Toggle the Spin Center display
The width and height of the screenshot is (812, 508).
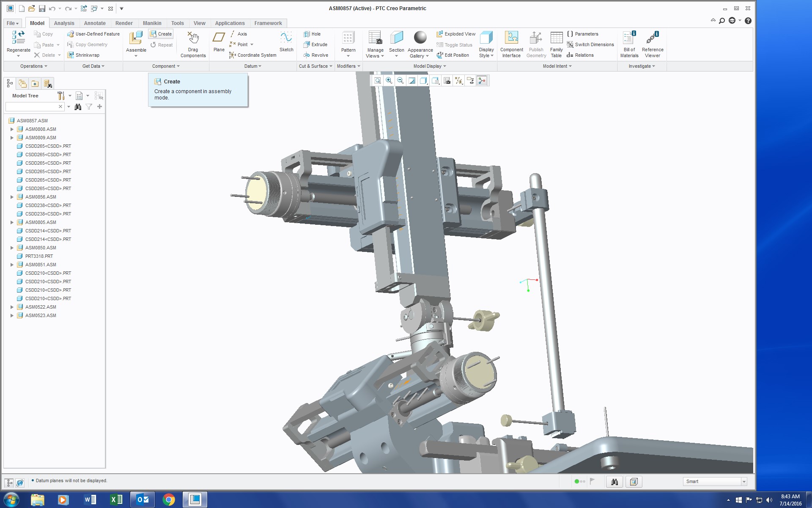pos(482,80)
